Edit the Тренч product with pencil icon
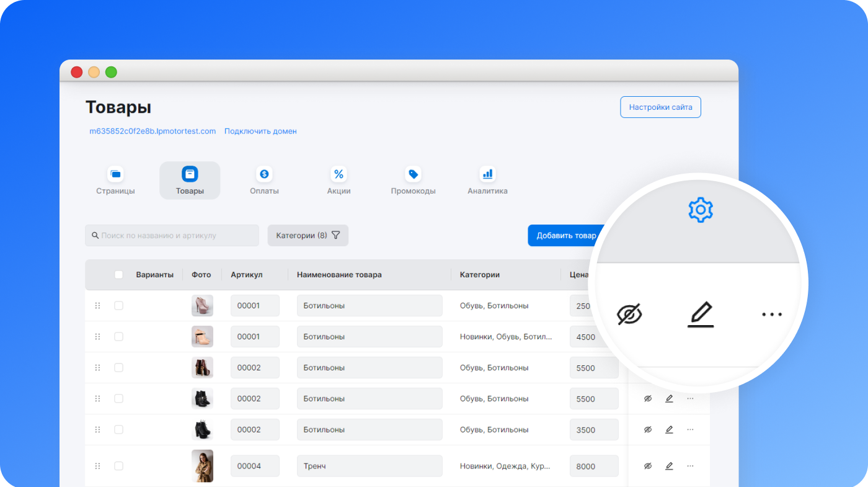 click(x=669, y=466)
